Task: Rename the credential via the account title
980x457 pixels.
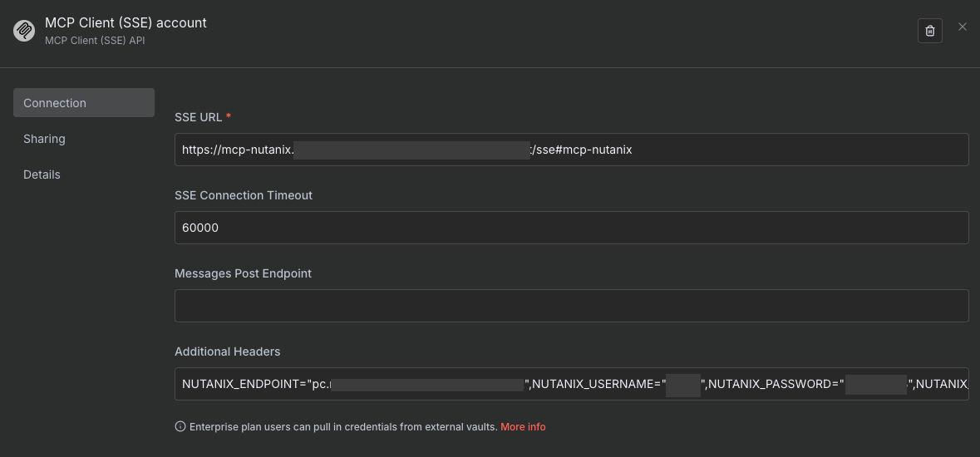Action: pos(126,23)
